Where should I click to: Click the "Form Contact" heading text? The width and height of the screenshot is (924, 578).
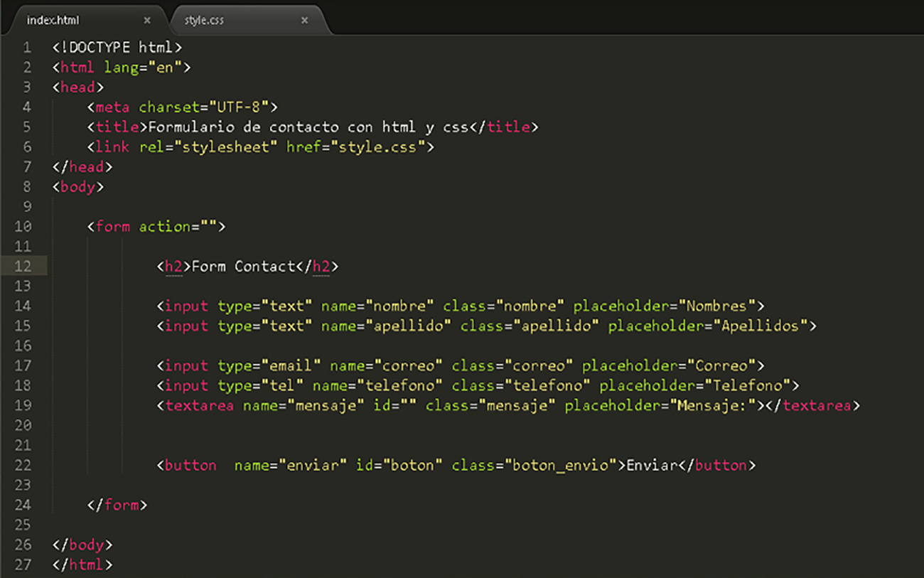tap(243, 267)
